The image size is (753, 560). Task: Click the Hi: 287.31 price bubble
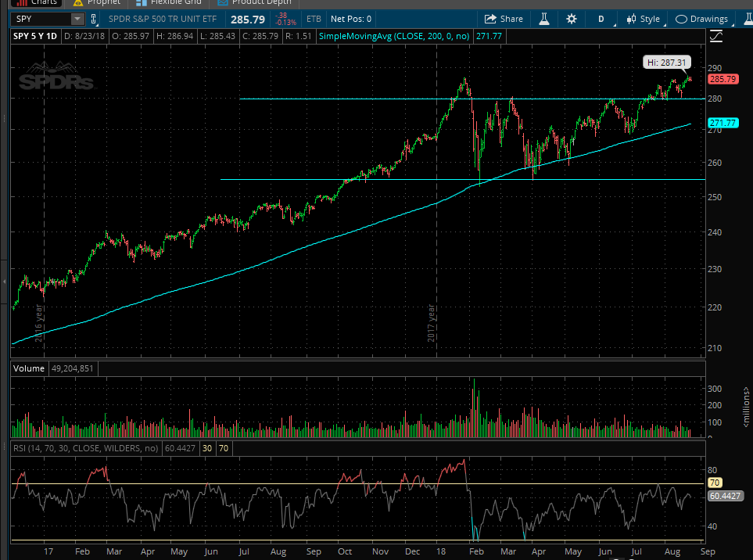666,63
